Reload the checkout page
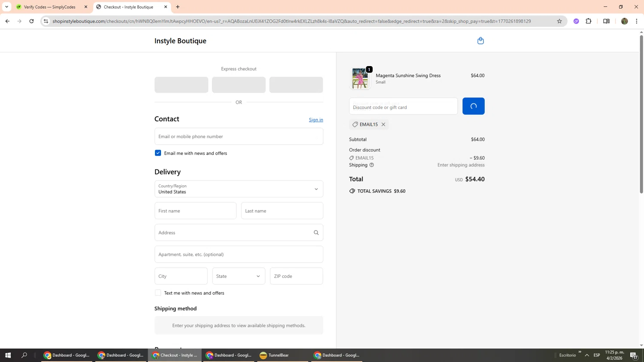 click(31, 21)
